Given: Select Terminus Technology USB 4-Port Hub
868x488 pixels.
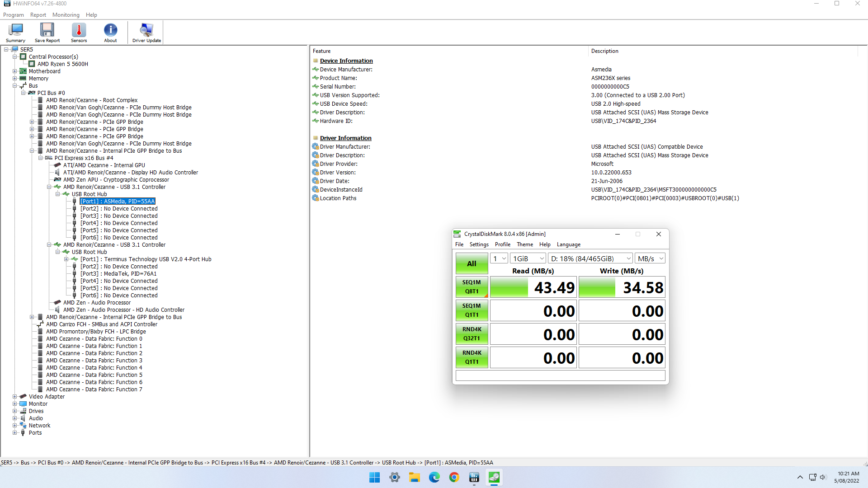Looking at the screenshot, I should click(x=146, y=259).
